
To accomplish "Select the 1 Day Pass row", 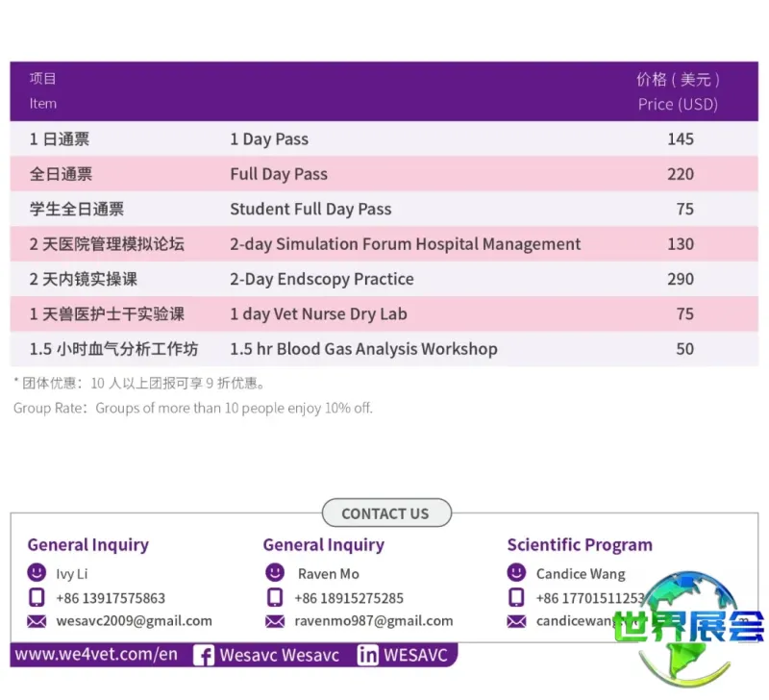I will [384, 138].
